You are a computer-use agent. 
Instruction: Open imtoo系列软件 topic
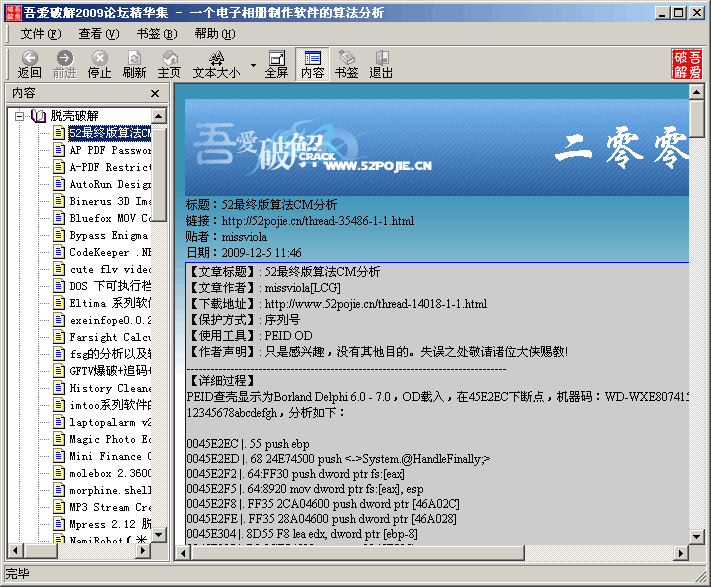pyautogui.click(x=110, y=405)
